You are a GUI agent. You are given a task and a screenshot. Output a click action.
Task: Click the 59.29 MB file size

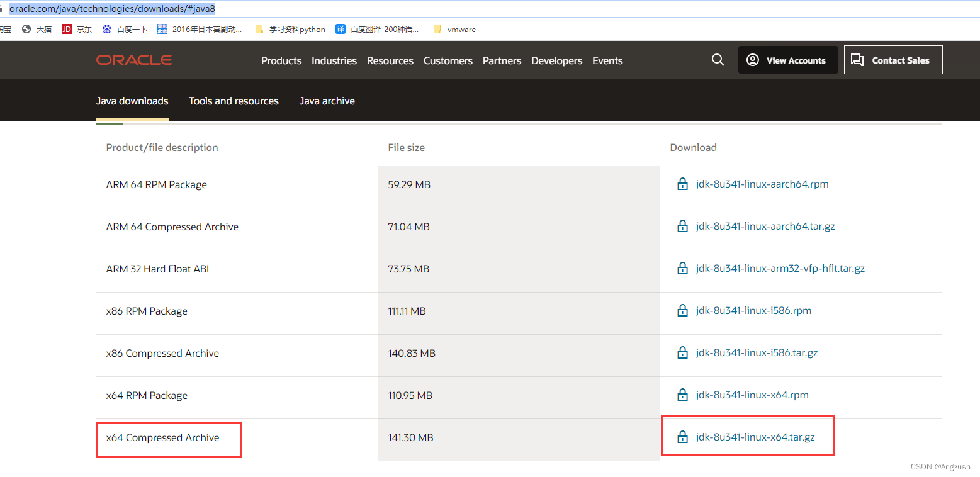click(x=409, y=185)
